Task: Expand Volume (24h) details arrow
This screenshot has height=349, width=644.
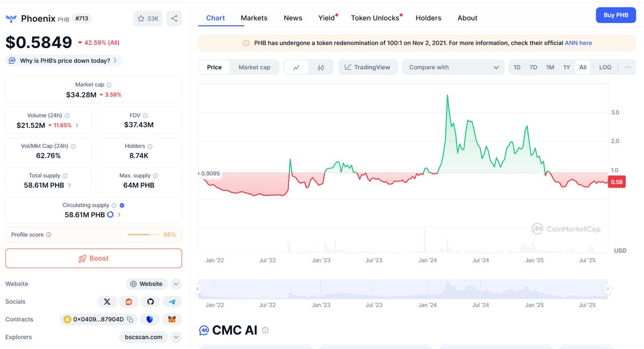Action: tap(77, 125)
